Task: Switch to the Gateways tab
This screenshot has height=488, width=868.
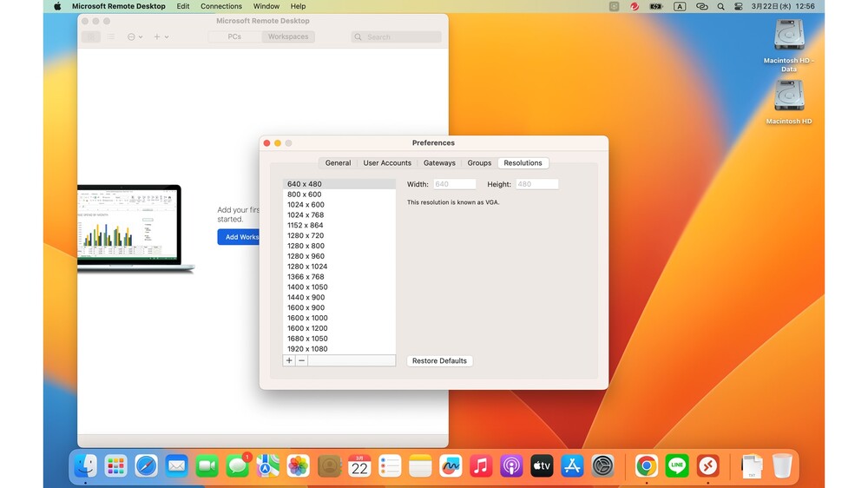Action: pos(439,163)
